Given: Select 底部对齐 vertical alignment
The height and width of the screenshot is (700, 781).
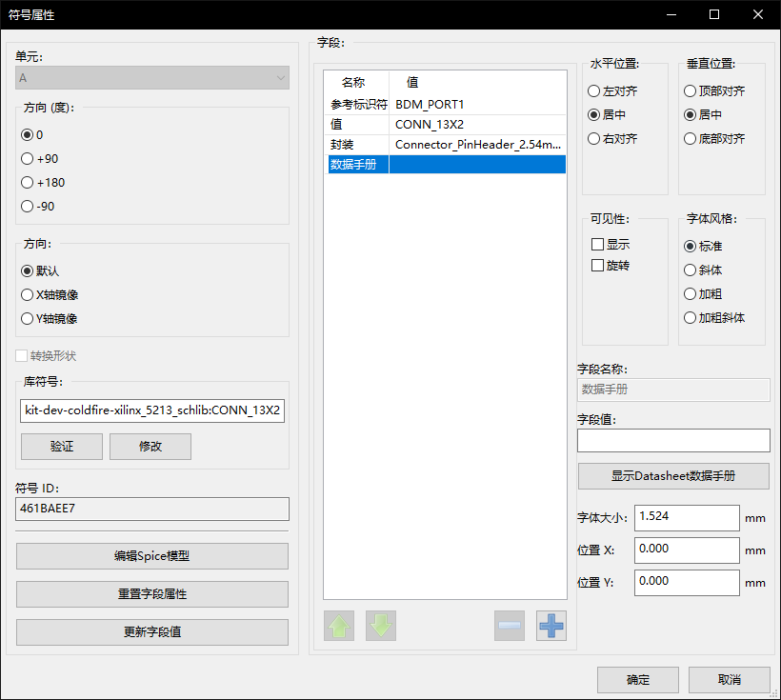Looking at the screenshot, I should pyautogui.click(x=691, y=139).
